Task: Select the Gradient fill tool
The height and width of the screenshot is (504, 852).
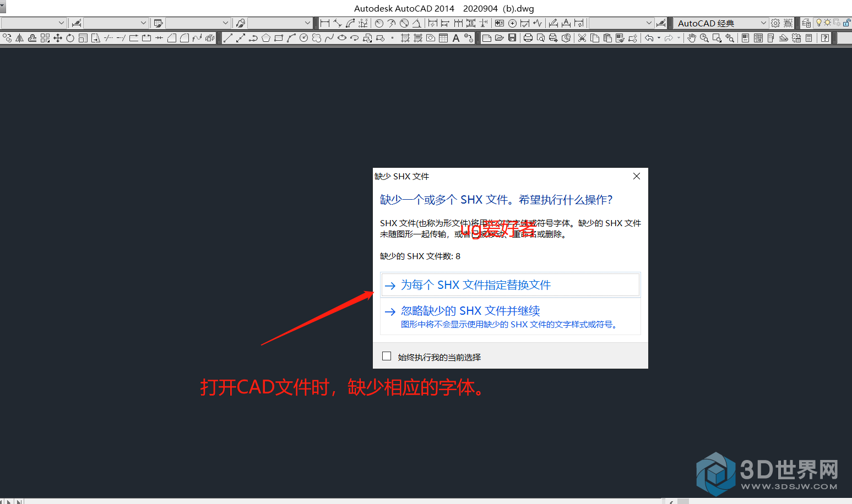Action: (x=418, y=38)
